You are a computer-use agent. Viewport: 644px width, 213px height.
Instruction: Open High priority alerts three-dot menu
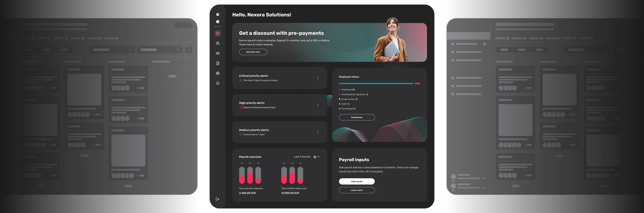point(317,105)
